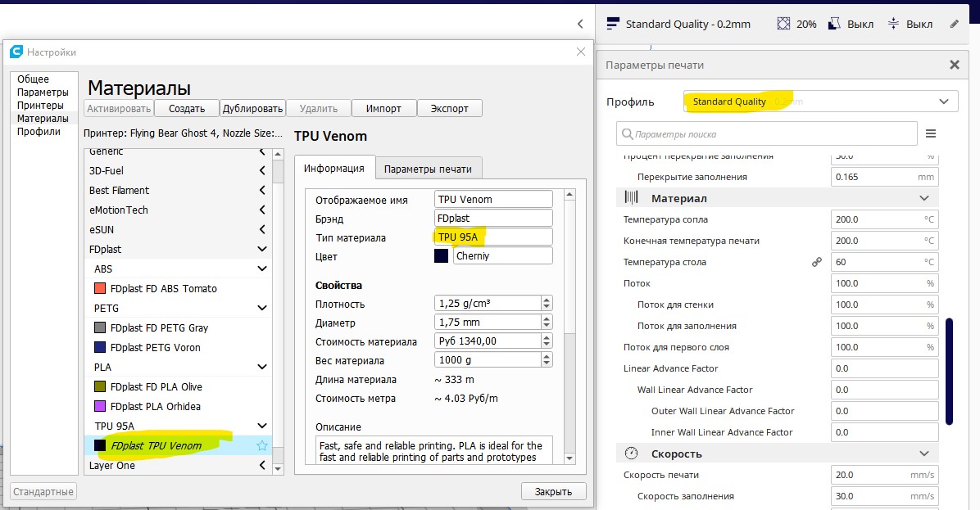Collapse the PLA material group

point(262,367)
